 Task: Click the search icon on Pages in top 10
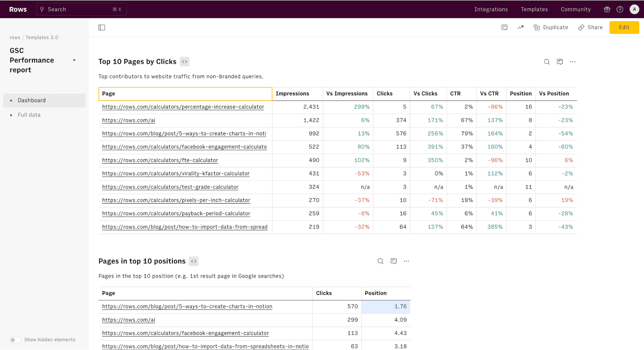[x=380, y=261]
